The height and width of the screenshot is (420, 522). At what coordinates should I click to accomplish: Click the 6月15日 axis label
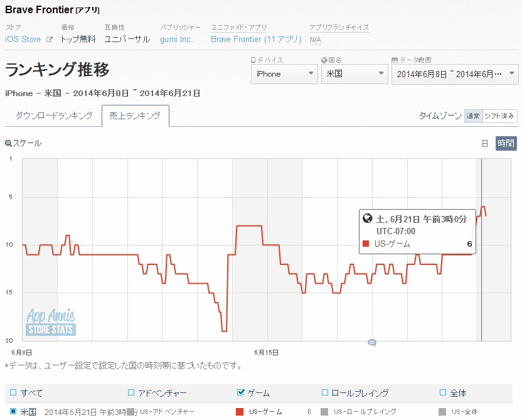266,352
